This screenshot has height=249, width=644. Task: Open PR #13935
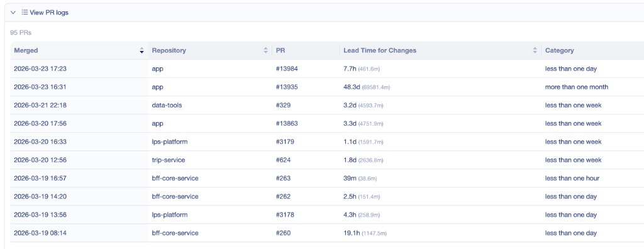(x=287, y=87)
